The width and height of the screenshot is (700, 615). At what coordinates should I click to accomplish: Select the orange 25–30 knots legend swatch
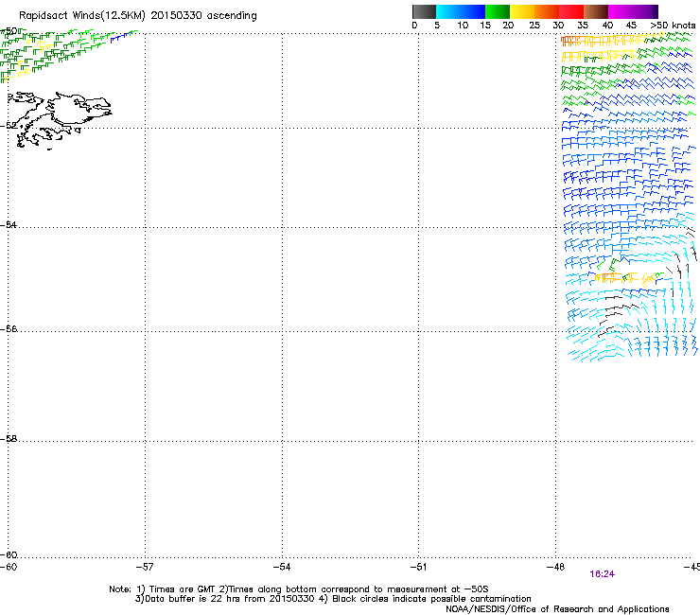coord(547,11)
